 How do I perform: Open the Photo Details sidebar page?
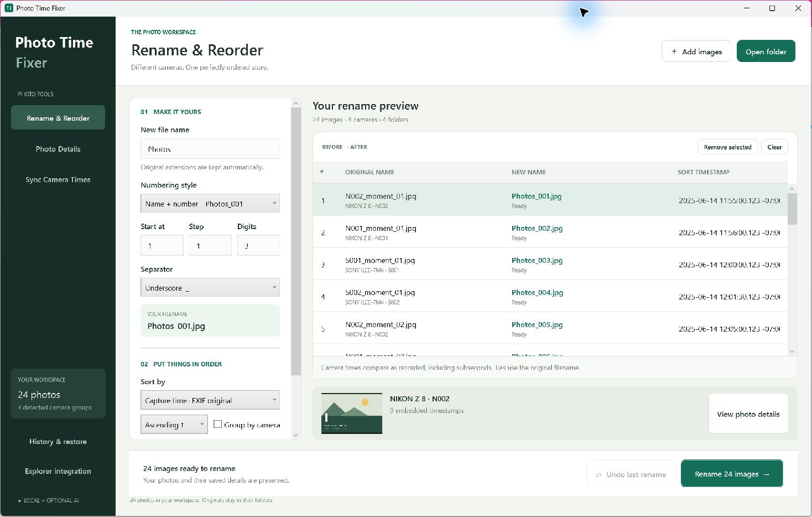point(58,149)
